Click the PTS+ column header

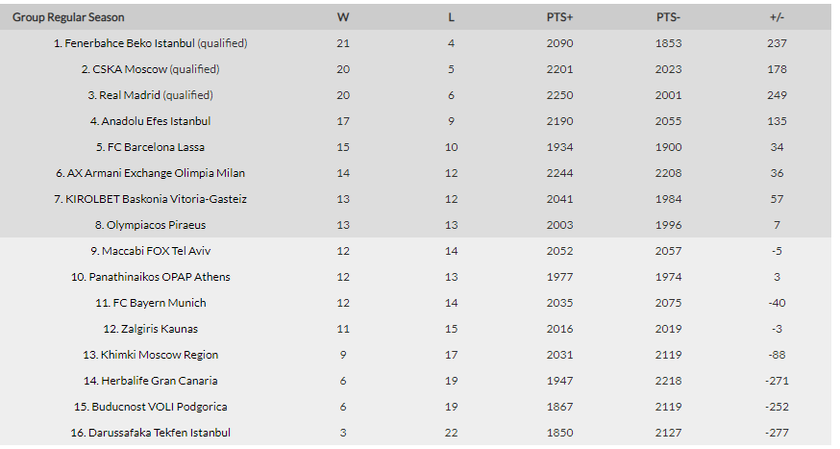click(560, 18)
